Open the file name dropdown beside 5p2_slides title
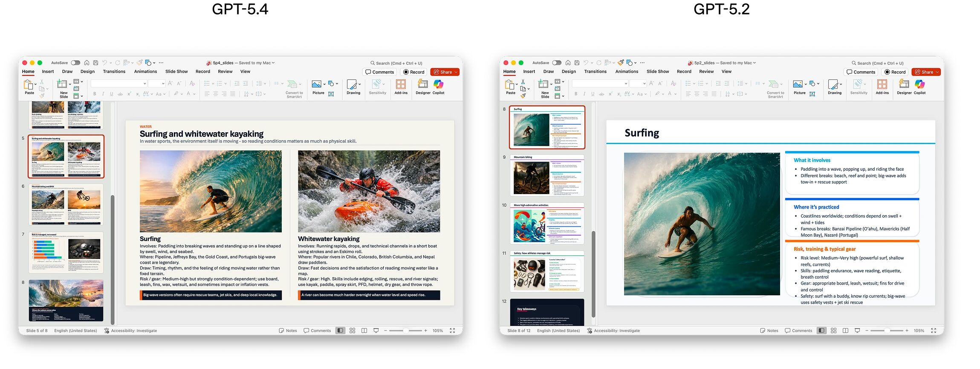Image resolution: width=980 pixels, height=369 pixels. tap(755, 63)
